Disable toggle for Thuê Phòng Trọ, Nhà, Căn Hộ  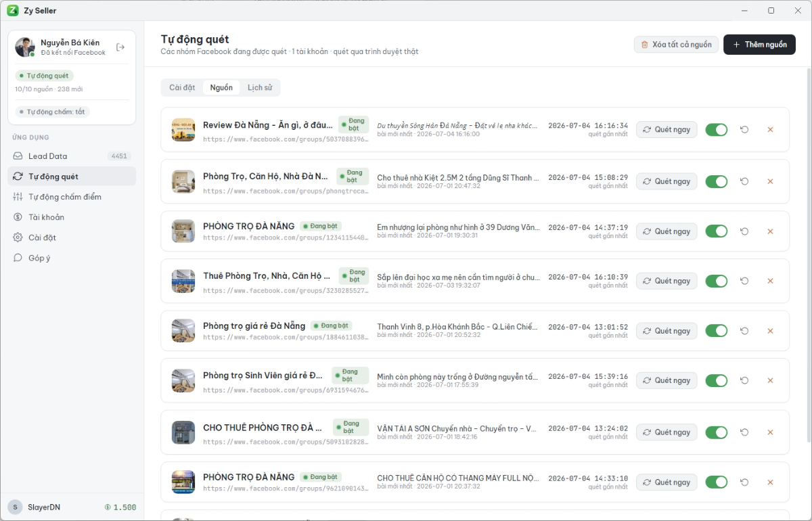point(717,281)
